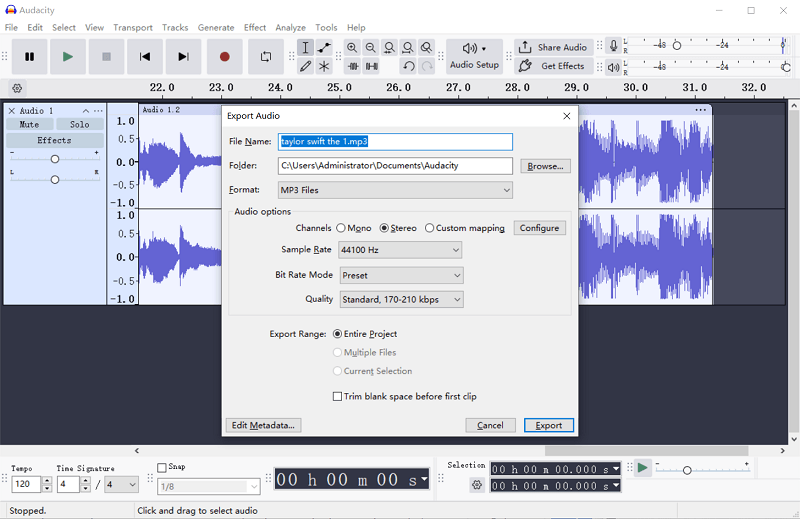Click the Zoom In magnifier icon
Screen dimensions: 800x519
[x=352, y=47]
